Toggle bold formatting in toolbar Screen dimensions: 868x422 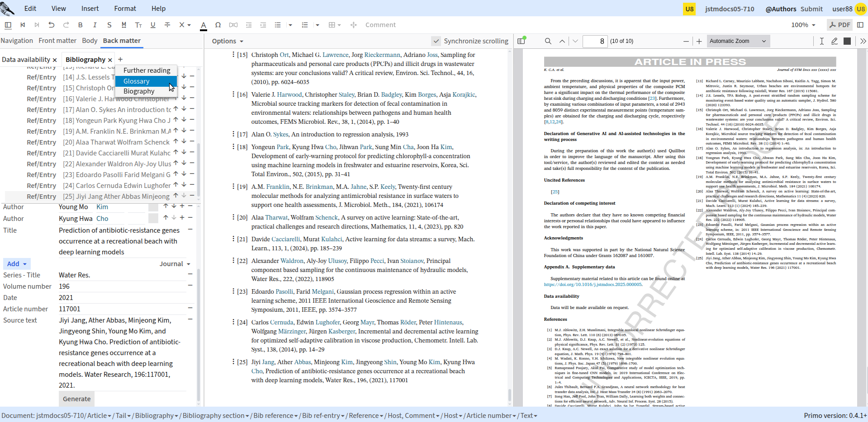(x=81, y=25)
